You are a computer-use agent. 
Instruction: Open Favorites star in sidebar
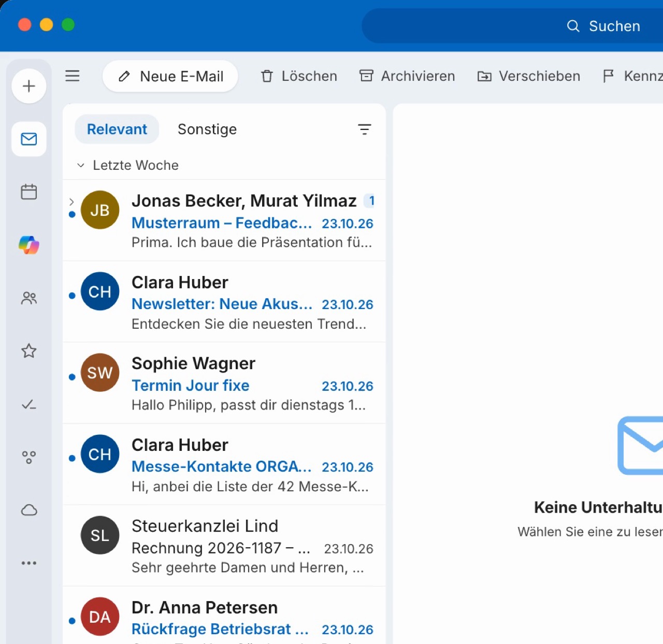coord(29,351)
